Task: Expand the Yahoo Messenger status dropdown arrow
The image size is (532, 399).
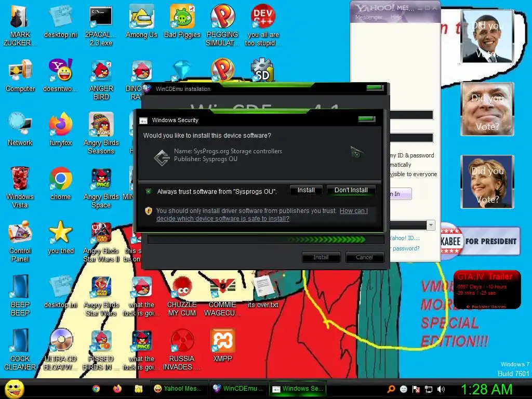Action: click(431, 225)
